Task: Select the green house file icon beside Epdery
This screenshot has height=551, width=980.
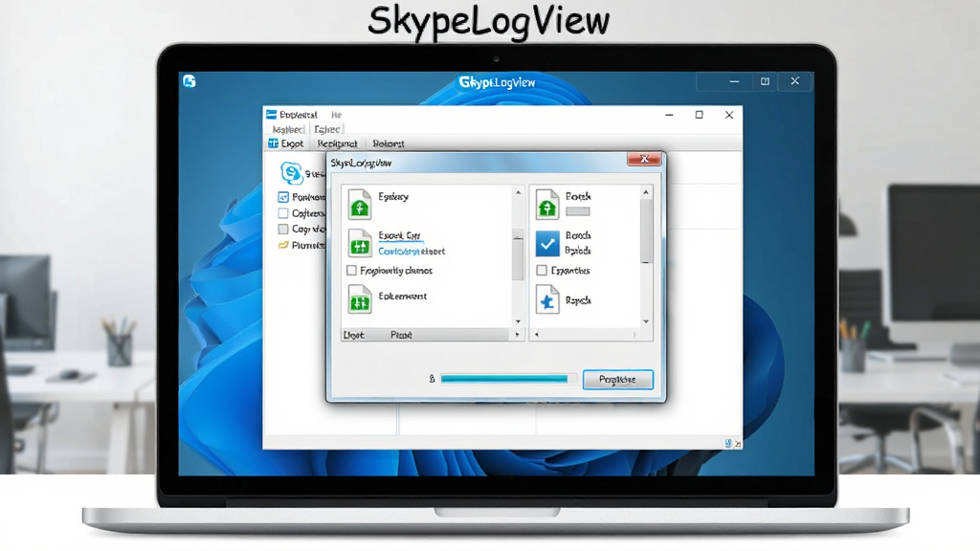Action: [x=360, y=204]
